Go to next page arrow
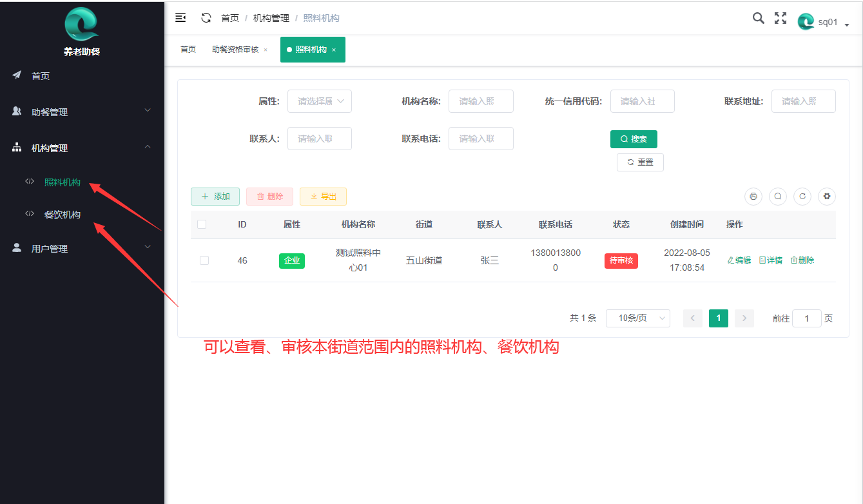The height and width of the screenshot is (504, 863). click(x=744, y=318)
